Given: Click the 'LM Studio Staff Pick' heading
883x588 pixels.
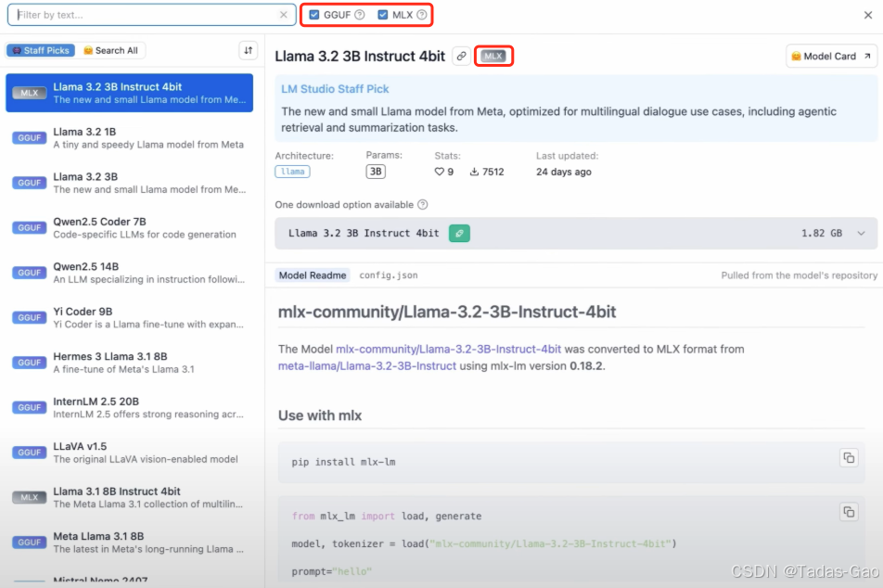Looking at the screenshot, I should [x=335, y=89].
